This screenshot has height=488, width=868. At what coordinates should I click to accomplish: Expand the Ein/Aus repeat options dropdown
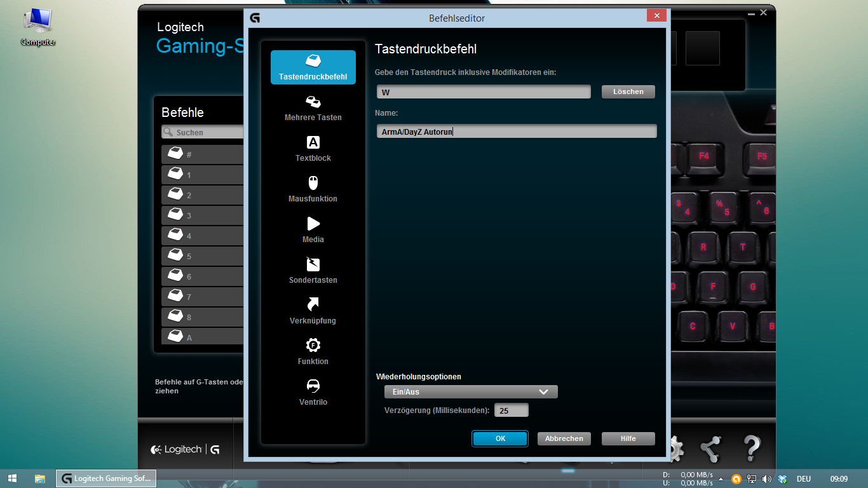471,392
